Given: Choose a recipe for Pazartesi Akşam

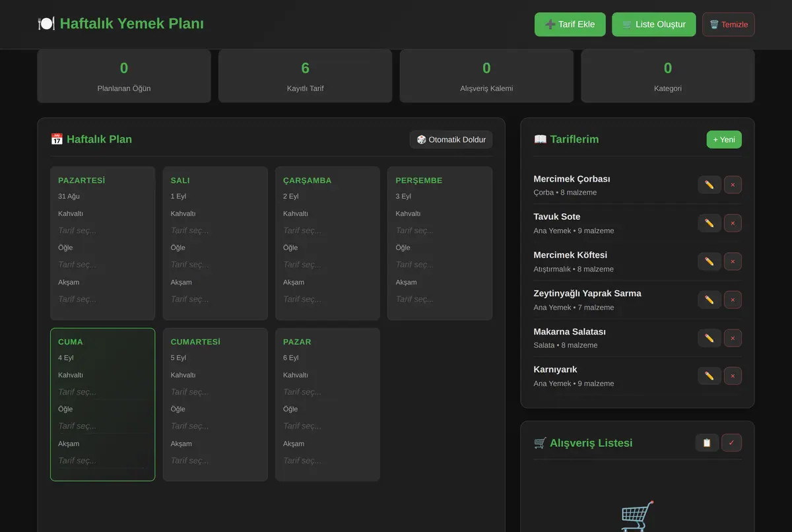Looking at the screenshot, I should [x=103, y=299].
